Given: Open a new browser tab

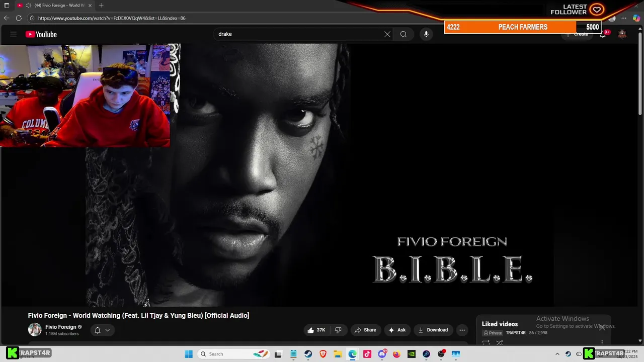Looking at the screenshot, I should [x=101, y=6].
